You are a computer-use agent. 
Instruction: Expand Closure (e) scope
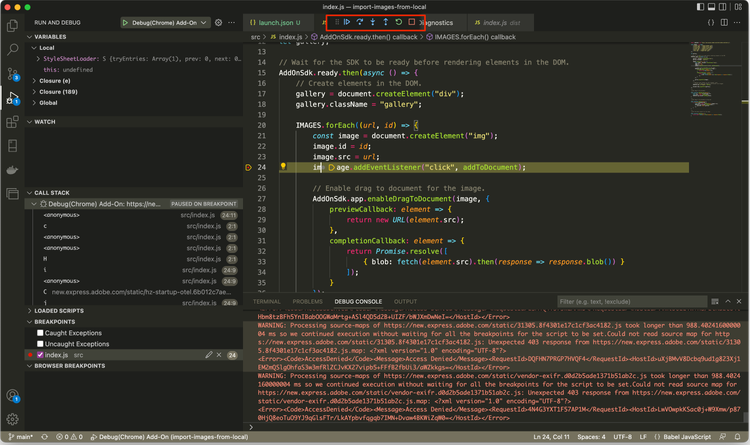[34, 81]
